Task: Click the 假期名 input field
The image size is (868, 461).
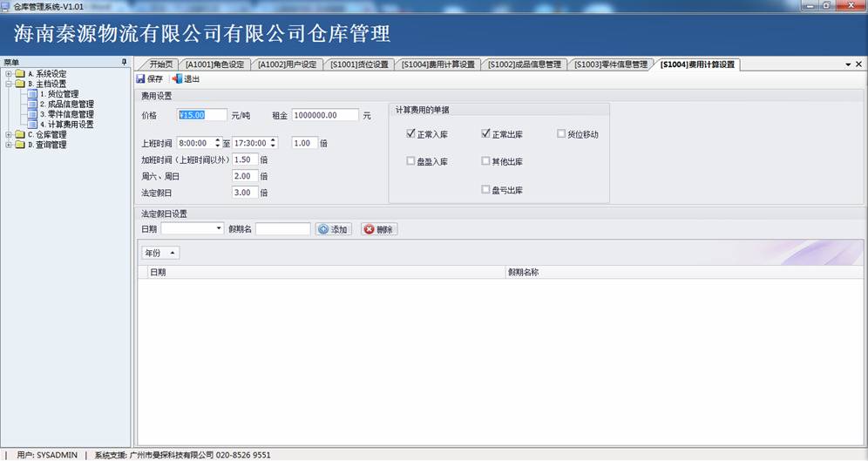Action: (x=283, y=228)
